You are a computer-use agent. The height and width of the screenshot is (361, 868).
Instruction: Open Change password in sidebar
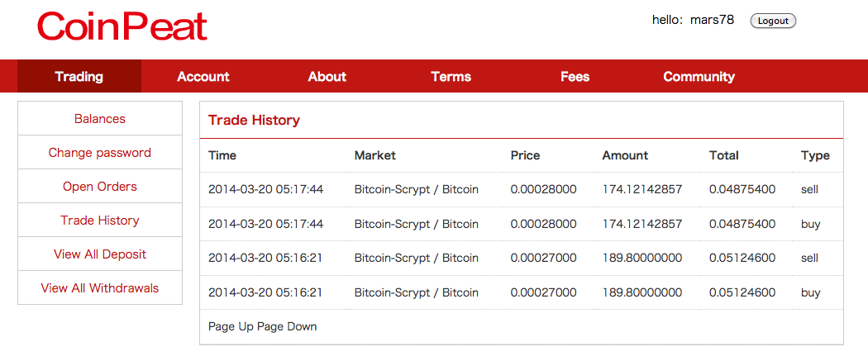(100, 152)
